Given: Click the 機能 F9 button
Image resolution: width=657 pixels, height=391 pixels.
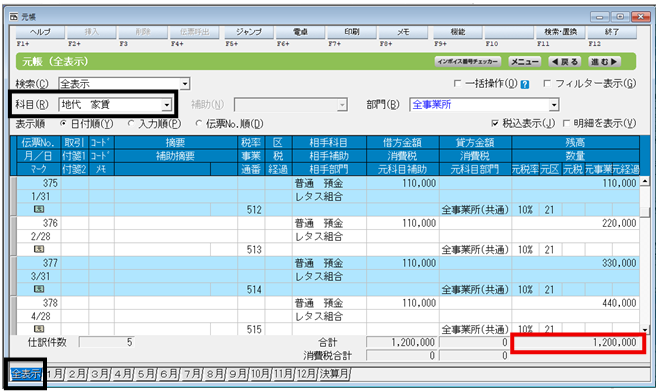Looking at the screenshot, I should [458, 32].
